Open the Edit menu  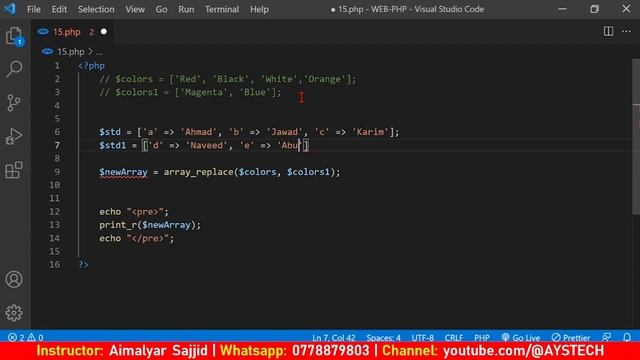pyautogui.click(x=59, y=9)
